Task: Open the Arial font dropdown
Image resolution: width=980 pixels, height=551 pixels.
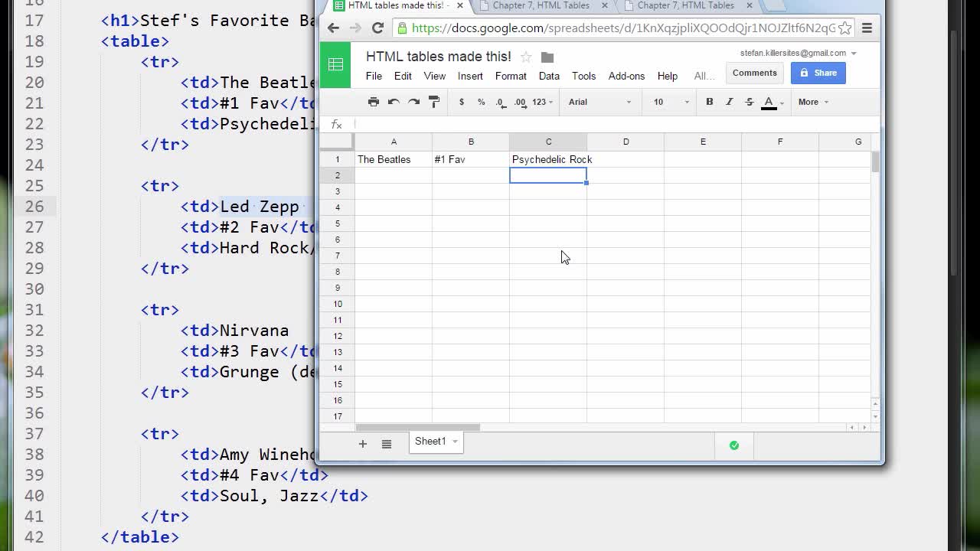Action: [x=600, y=102]
